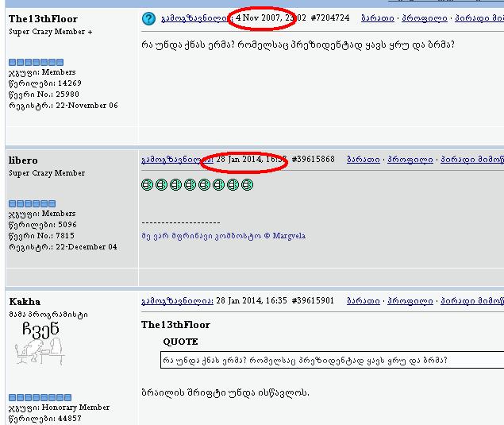This screenshot has height=425, width=504.
Task: Click post number #7204724
Action: coord(330,17)
